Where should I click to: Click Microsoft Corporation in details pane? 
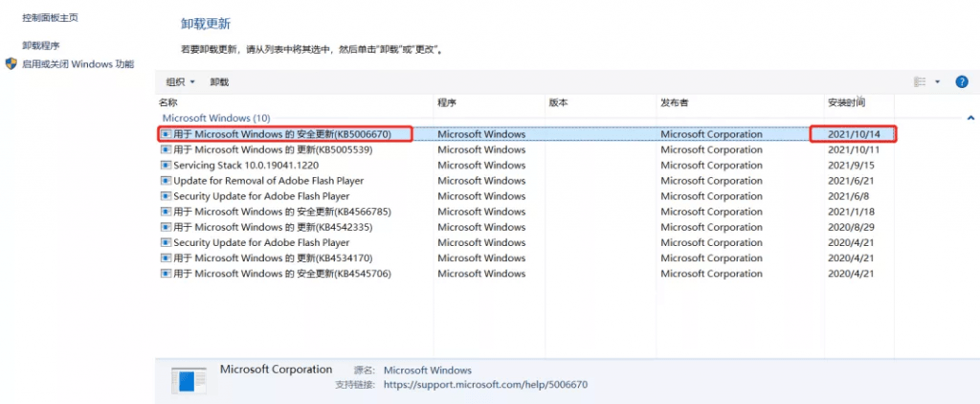[277, 370]
